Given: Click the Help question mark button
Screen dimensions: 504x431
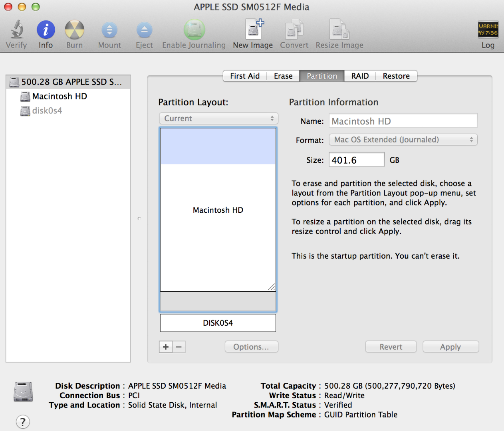Looking at the screenshot, I should 23,421.
